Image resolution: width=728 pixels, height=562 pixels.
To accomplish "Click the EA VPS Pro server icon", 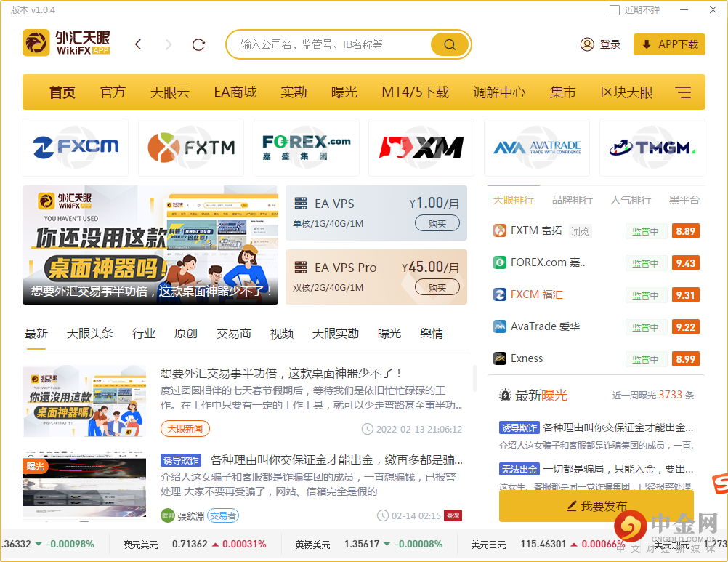I will (301, 268).
